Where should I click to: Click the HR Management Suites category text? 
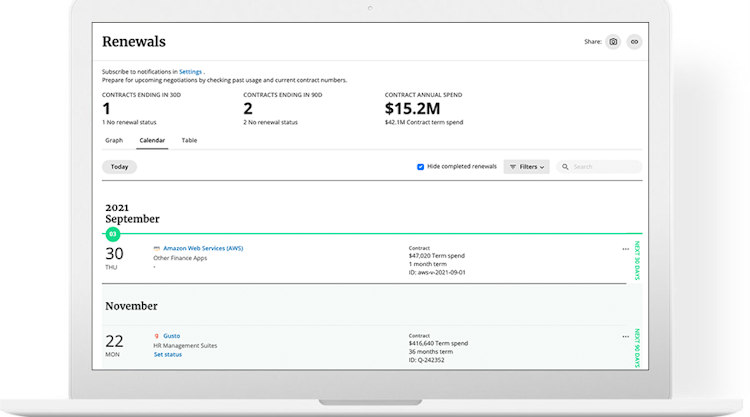pyautogui.click(x=185, y=346)
